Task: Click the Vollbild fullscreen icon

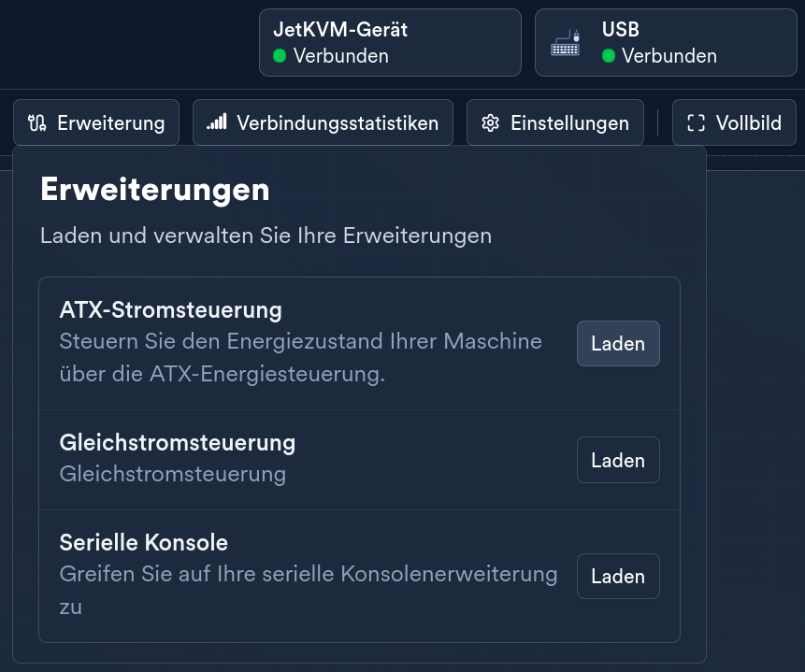Action: 697,122
